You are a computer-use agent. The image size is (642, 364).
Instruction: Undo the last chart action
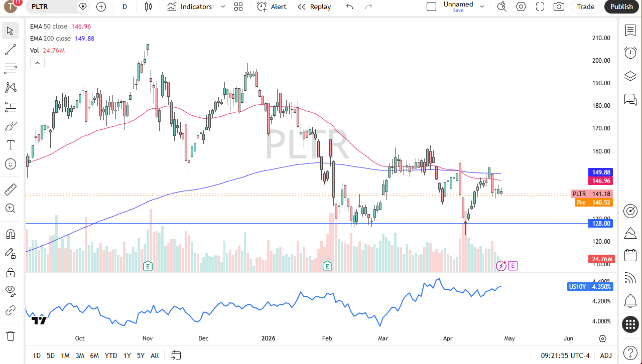(x=350, y=7)
